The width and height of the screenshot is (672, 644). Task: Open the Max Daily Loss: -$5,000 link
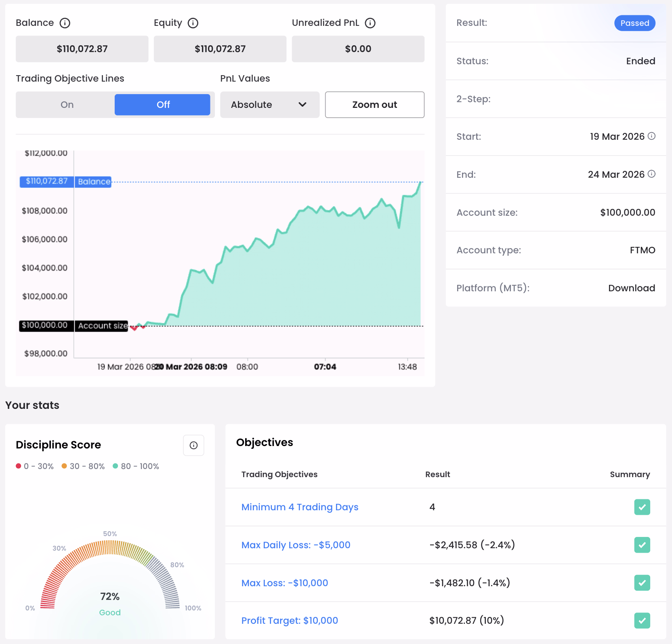[296, 545]
